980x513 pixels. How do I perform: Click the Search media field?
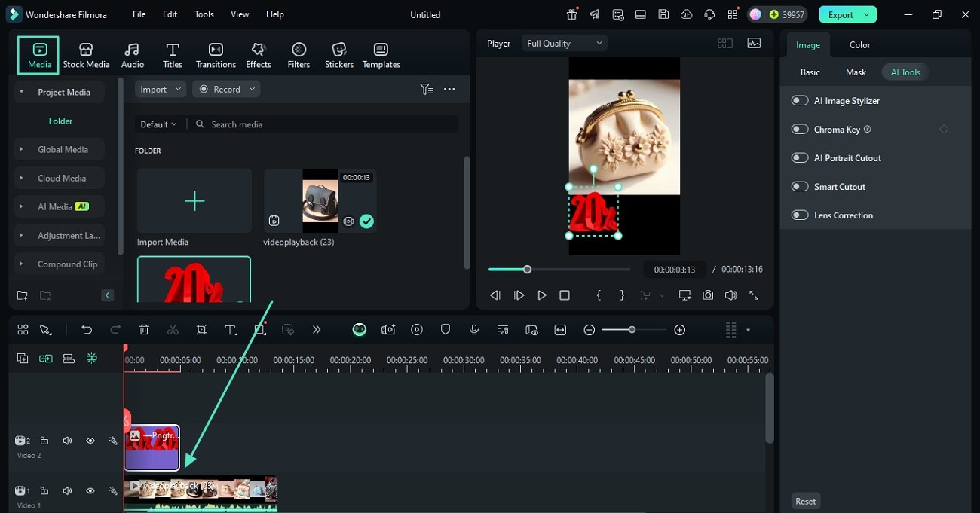click(323, 124)
